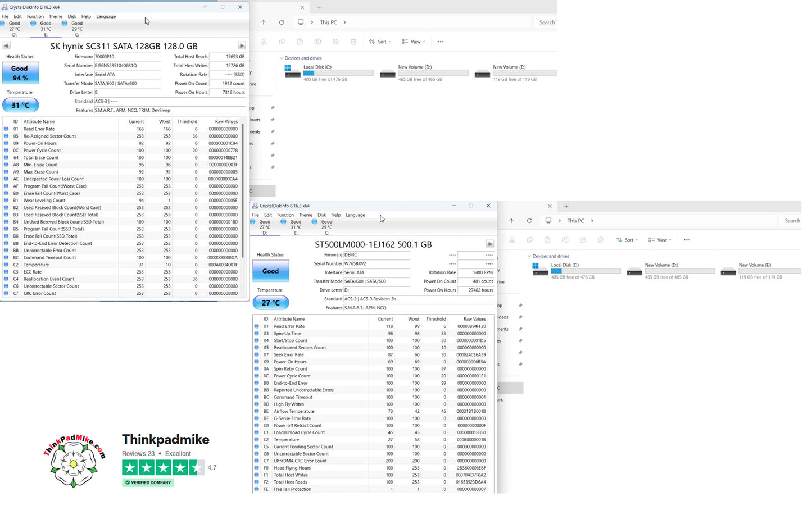The image size is (812, 510).
Task: Expand chevron after This PC beside ST500LM000 window
Action: (592, 221)
